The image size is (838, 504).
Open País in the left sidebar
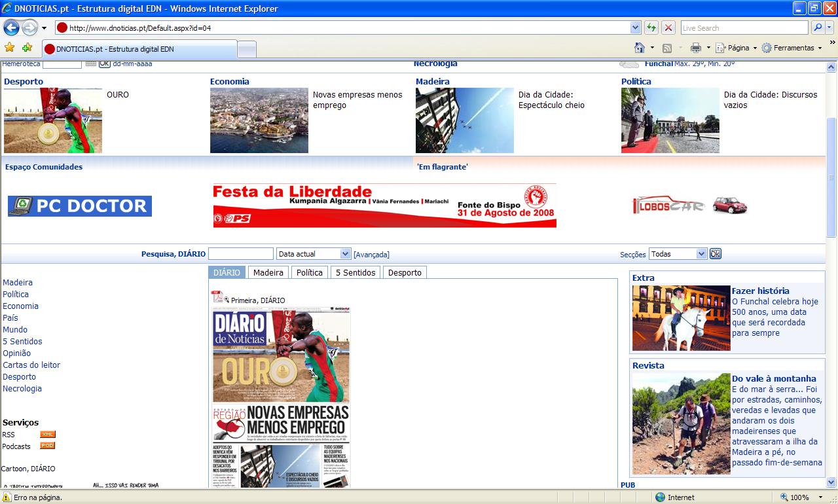(x=10, y=318)
